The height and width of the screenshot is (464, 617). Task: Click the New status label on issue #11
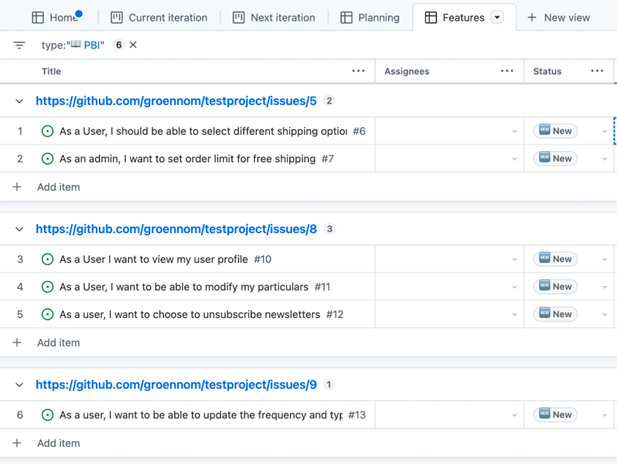555,287
